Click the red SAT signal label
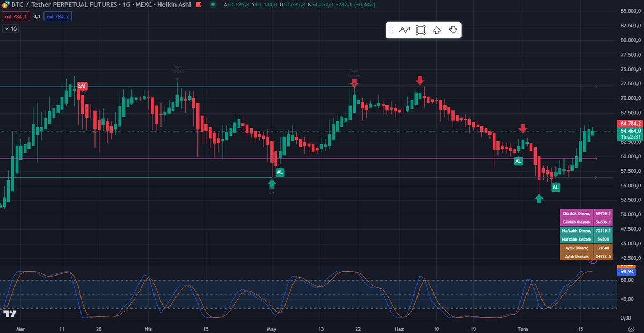The width and height of the screenshot is (644, 333). [81, 85]
